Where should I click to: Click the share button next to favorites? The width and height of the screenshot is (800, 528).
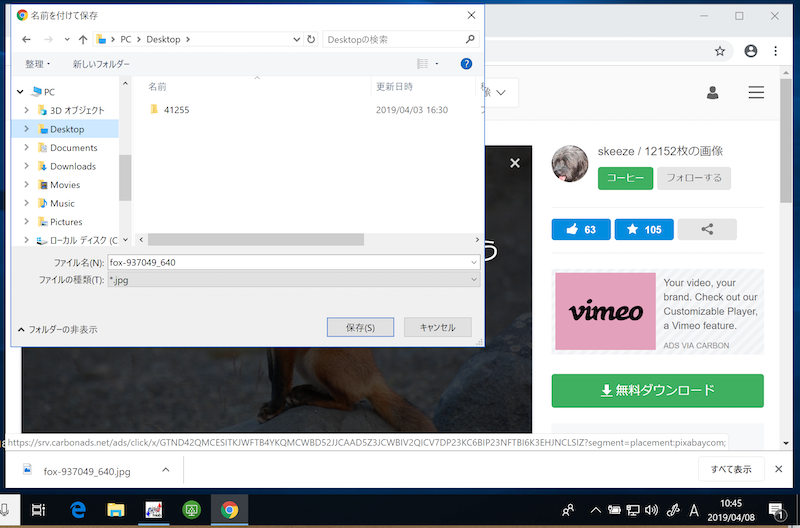707,229
